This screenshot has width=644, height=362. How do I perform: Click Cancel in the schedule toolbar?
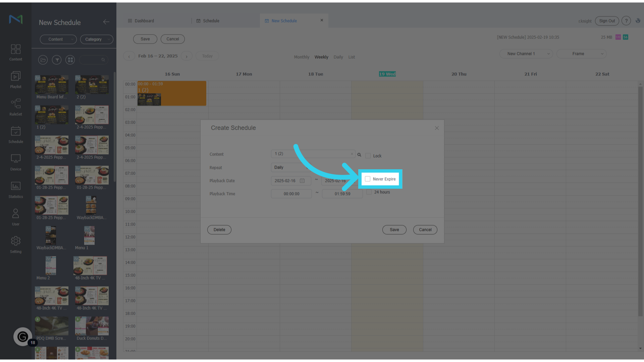tap(173, 39)
